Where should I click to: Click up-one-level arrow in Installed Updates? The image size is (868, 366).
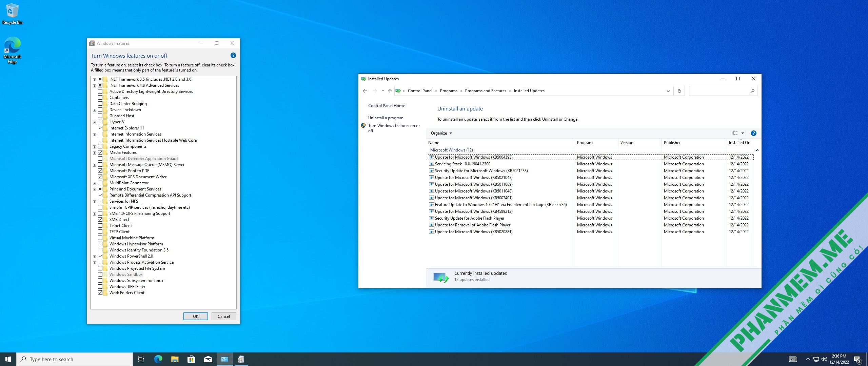390,91
